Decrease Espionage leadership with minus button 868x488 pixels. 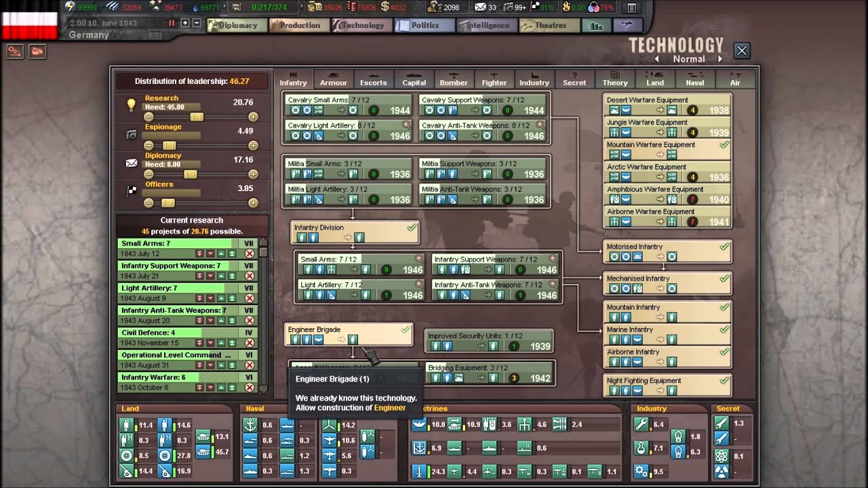[x=149, y=146]
